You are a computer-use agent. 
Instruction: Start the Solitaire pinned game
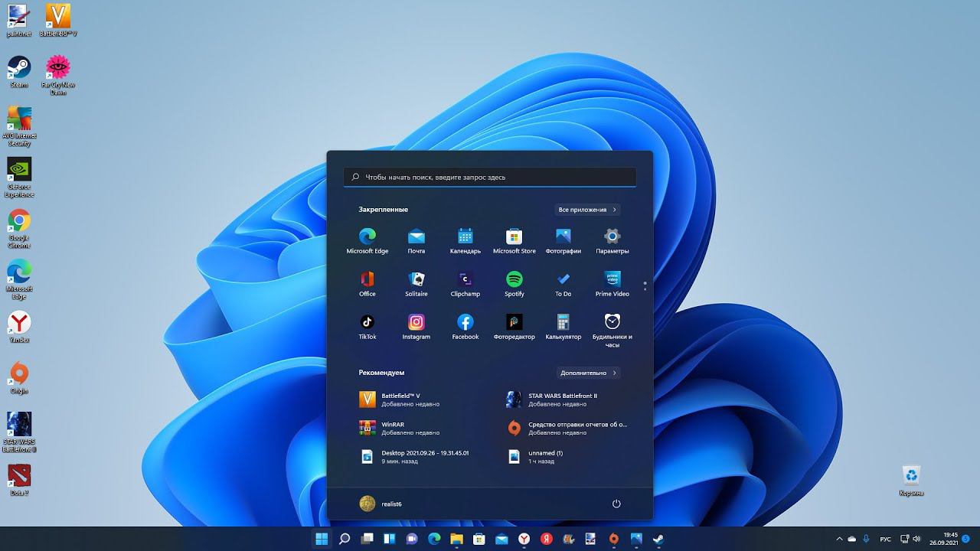point(416,283)
